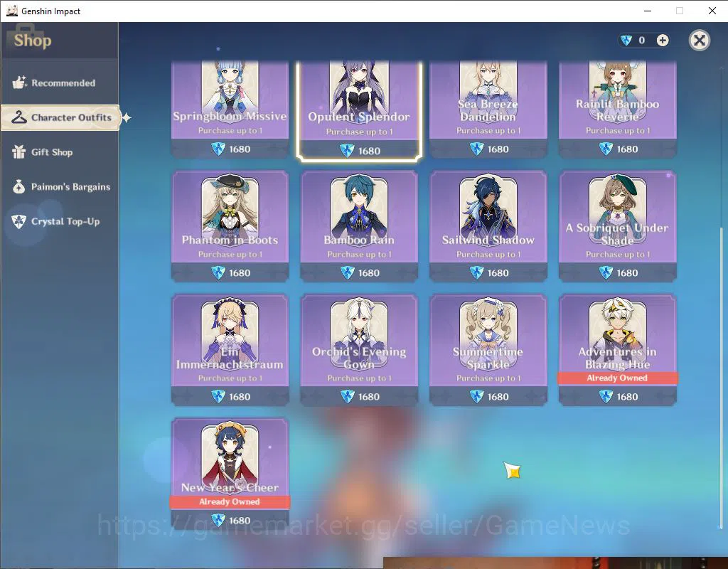
Task: Close the shop with the X icon
Action: (x=700, y=41)
